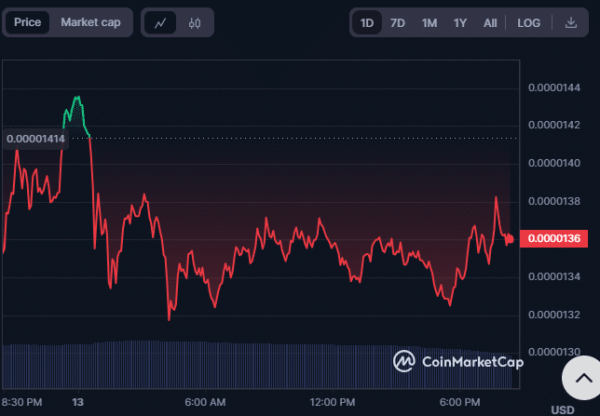600x416 pixels.
Task: Show the All time range
Action: click(x=490, y=23)
